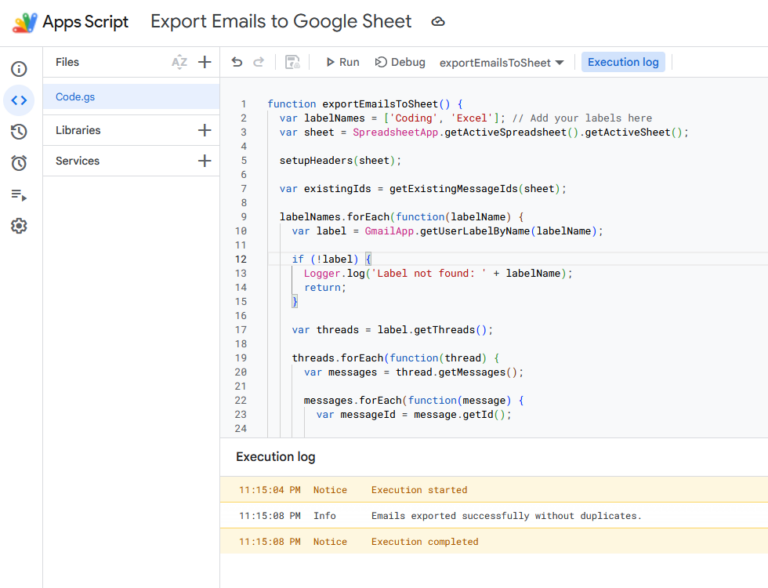This screenshot has height=588, width=768.
Task: Open the Code.gs file
Action: tap(131, 97)
